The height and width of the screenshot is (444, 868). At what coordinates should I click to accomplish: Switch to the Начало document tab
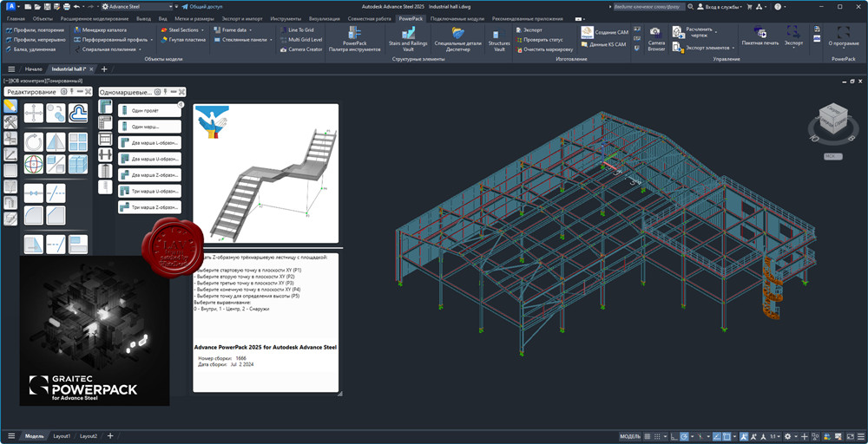[x=33, y=69]
